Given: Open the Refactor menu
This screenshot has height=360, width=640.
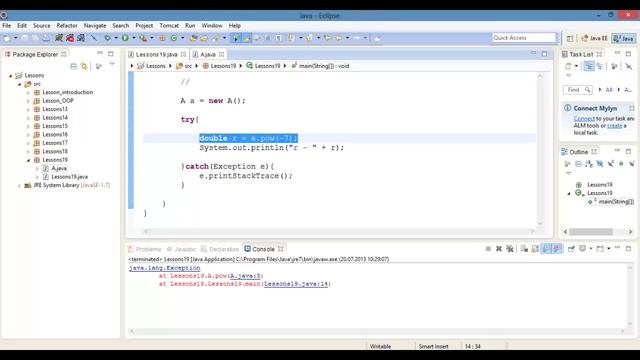Looking at the screenshot, I should (67, 25).
